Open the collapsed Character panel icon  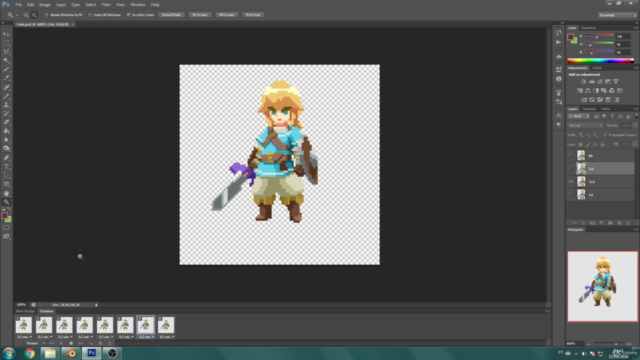[x=559, y=116]
